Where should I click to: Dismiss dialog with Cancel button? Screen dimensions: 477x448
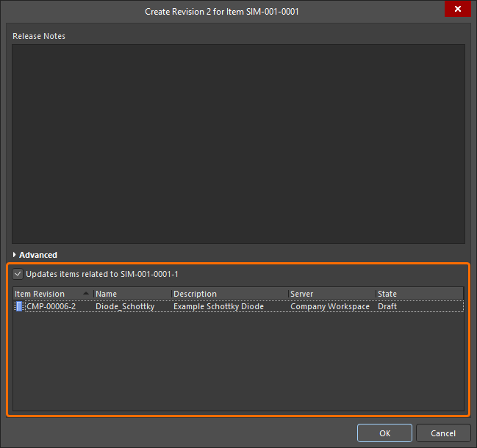[443, 433]
